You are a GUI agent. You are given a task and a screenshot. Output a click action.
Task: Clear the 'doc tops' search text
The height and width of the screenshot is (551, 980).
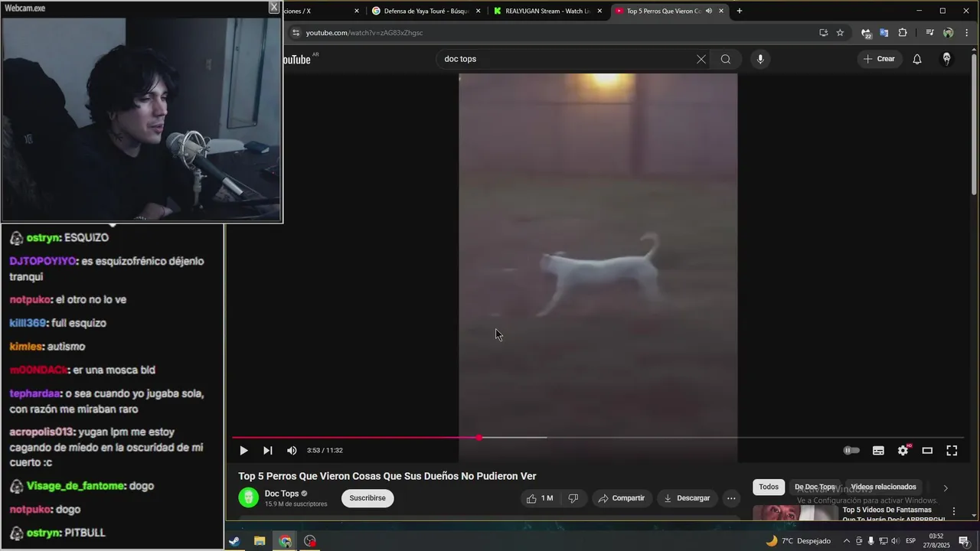click(701, 59)
